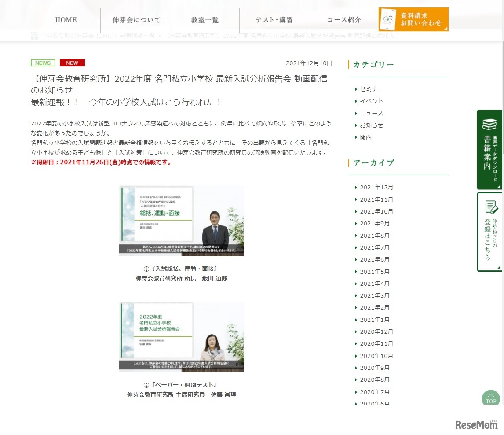Open the 書籍案内 book side banner
504x435 pixels.
(x=489, y=149)
